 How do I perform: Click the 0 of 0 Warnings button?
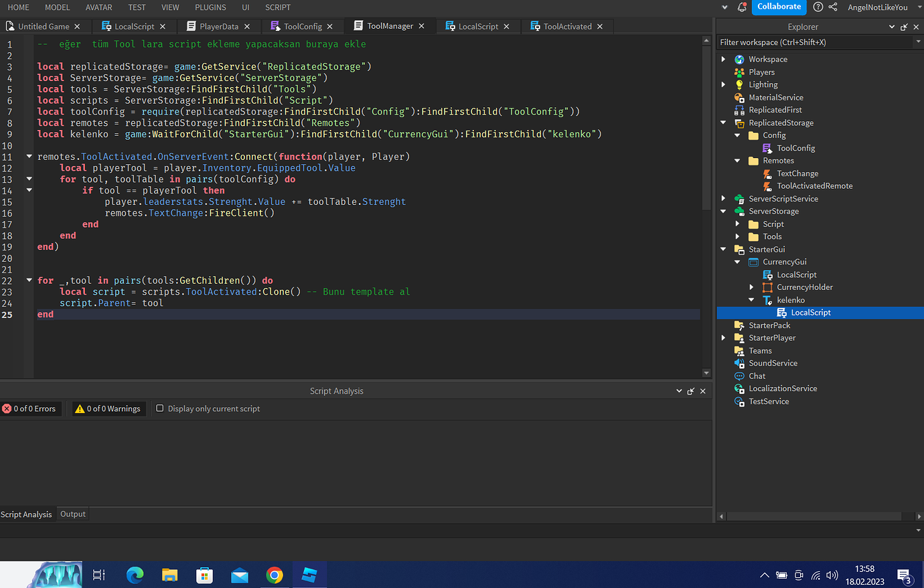[108, 409]
